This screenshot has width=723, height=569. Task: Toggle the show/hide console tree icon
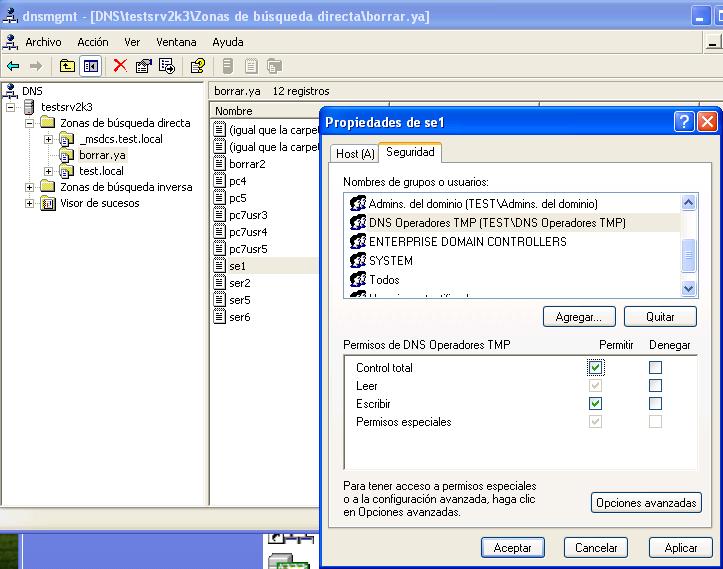click(90, 66)
